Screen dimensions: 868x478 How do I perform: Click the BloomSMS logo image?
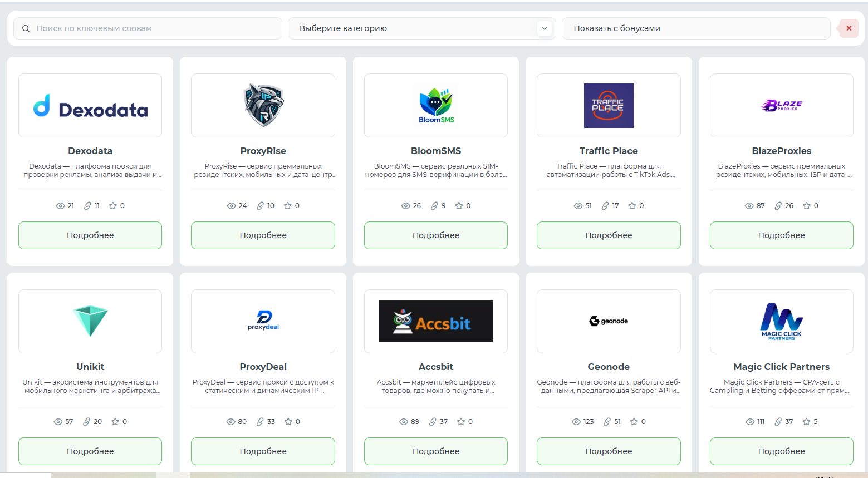pyautogui.click(x=436, y=105)
